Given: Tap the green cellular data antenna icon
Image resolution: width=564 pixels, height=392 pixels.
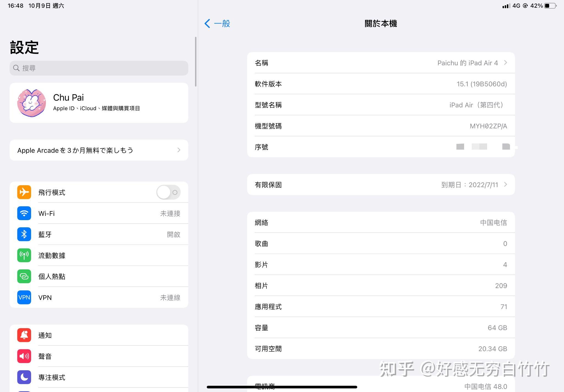Looking at the screenshot, I should point(24,255).
